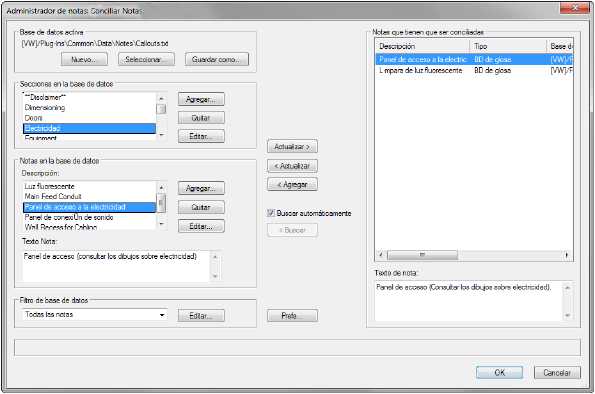595x394 pixels.
Task: Click the notes list scrollbar thumb
Action: point(161,203)
